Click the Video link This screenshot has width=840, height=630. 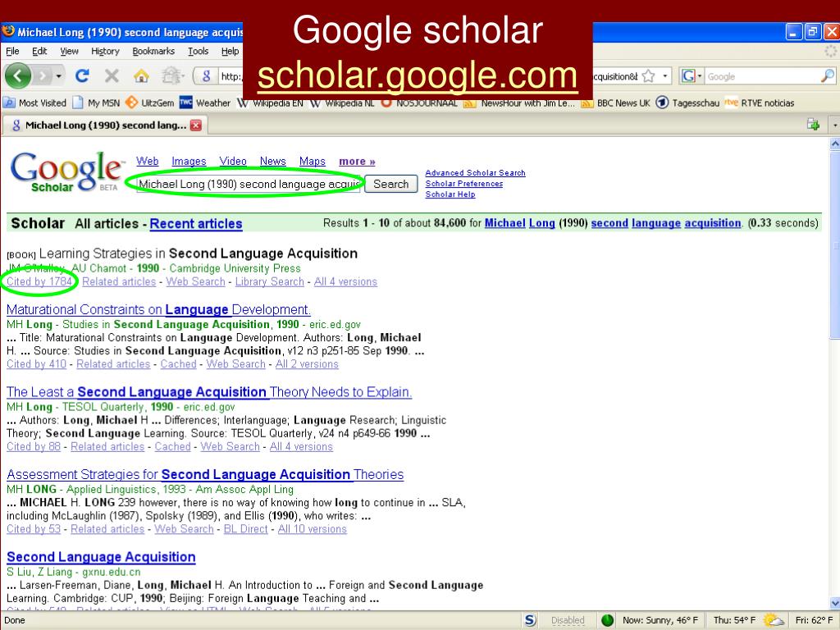click(233, 162)
